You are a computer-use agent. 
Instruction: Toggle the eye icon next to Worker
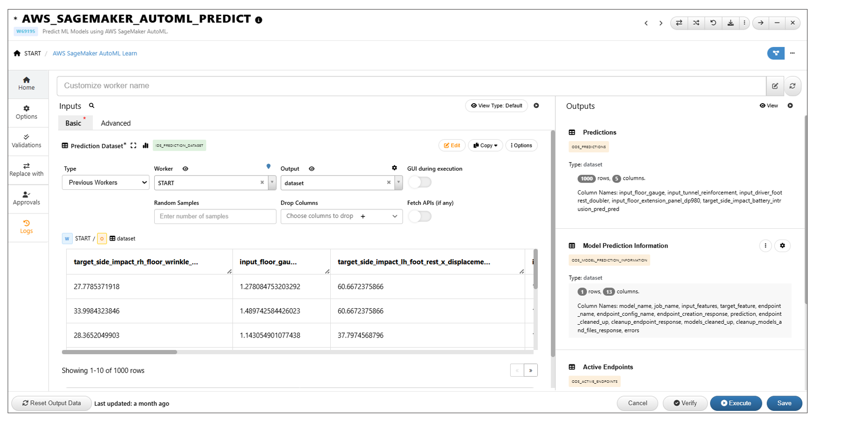[186, 169]
